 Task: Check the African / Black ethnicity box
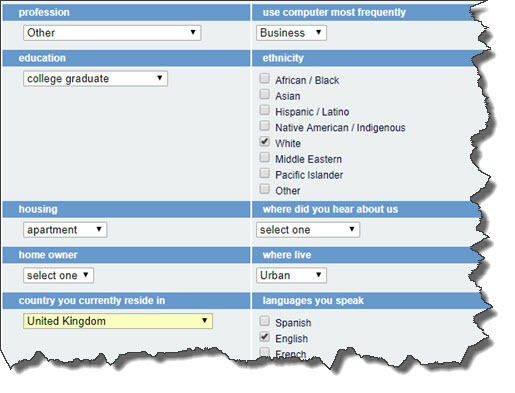pyautogui.click(x=264, y=78)
